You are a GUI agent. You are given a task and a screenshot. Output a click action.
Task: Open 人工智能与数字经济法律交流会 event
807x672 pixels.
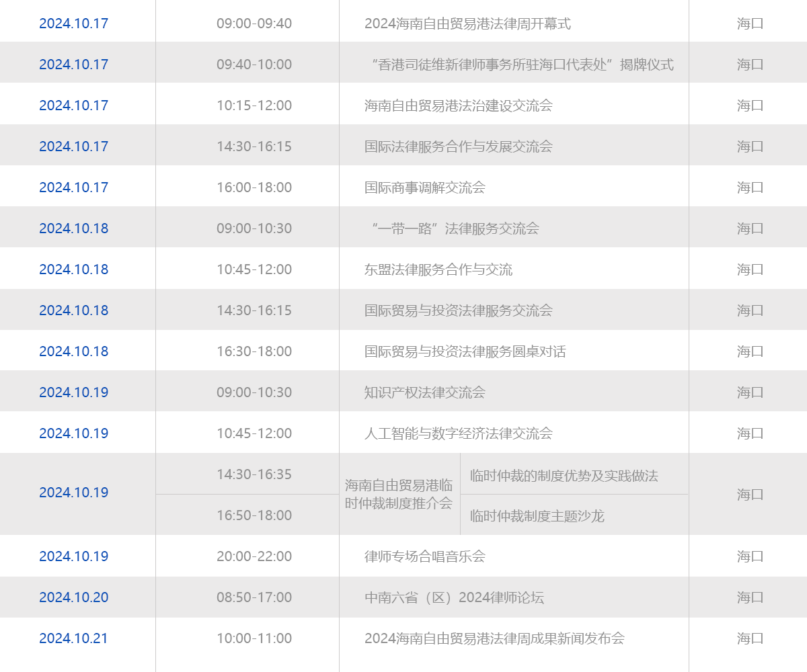click(x=458, y=433)
